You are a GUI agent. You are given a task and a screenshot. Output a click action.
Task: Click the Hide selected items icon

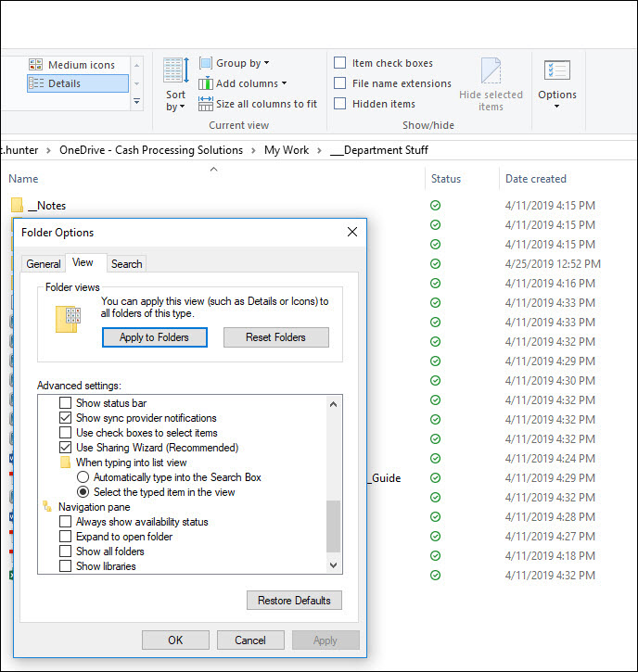(x=491, y=72)
